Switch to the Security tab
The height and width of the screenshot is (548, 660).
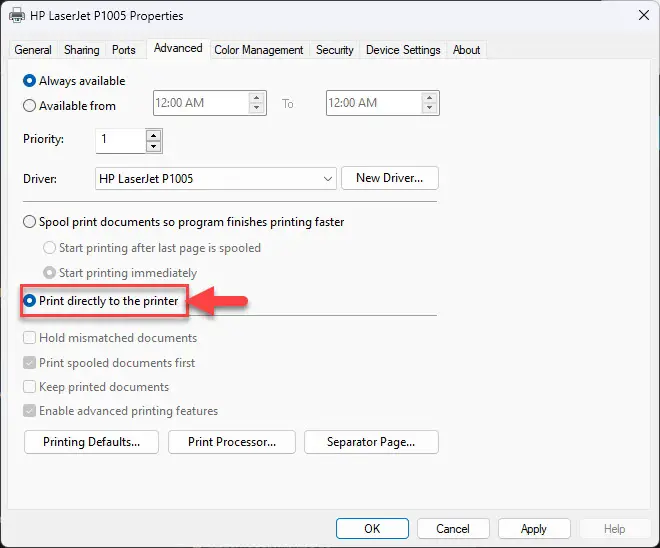click(335, 50)
